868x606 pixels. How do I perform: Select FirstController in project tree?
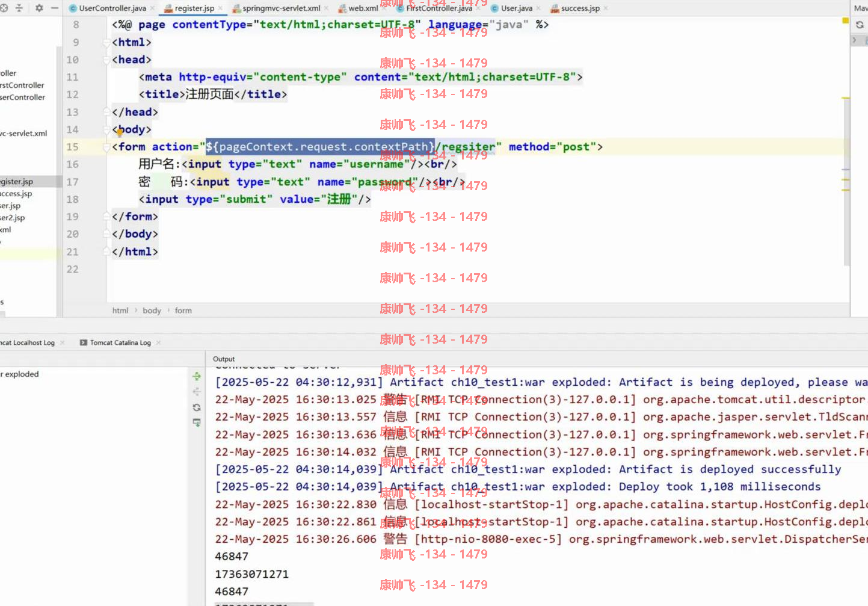[22, 85]
